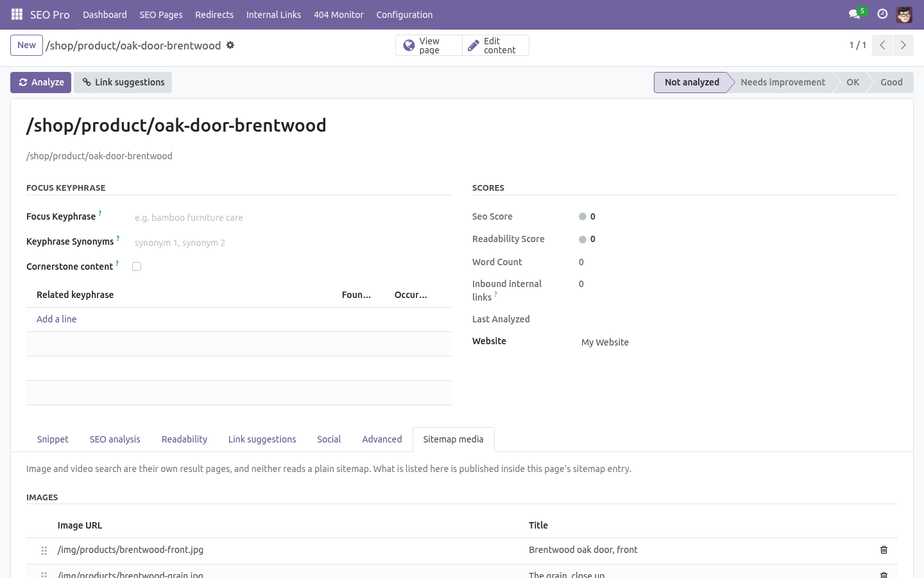This screenshot has width=924, height=578.
Task: Click the Edit content button
Action: tap(495, 45)
